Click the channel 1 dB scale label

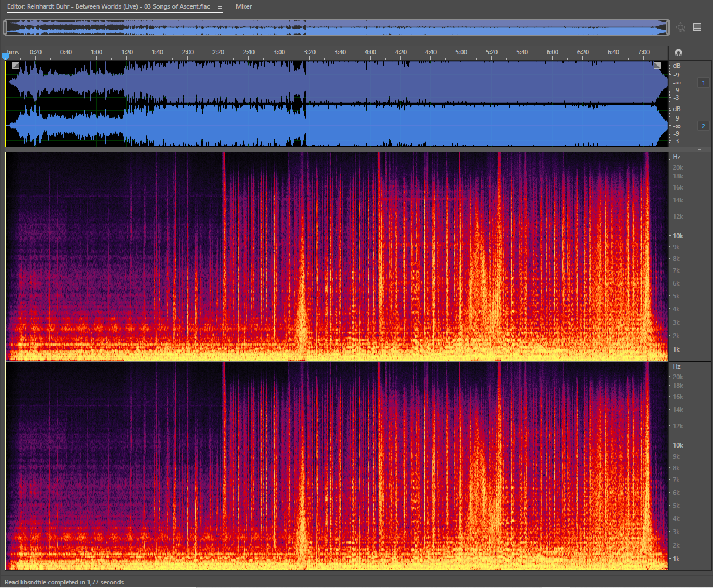[677, 66]
